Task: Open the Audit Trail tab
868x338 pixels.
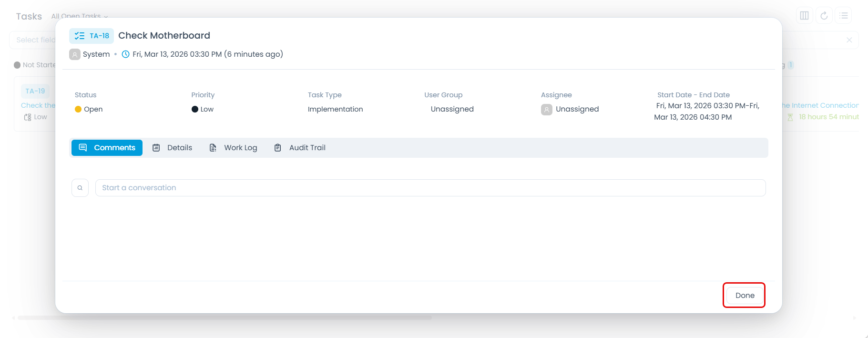Action: (300, 148)
